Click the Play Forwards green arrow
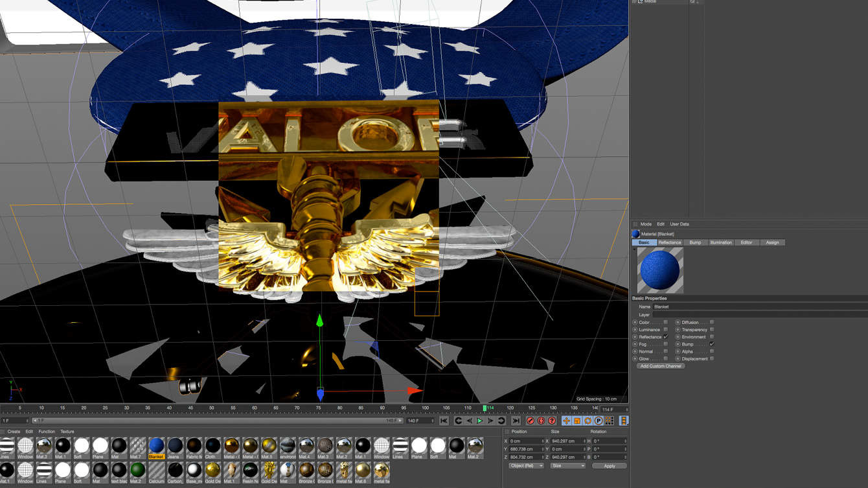 click(x=480, y=421)
